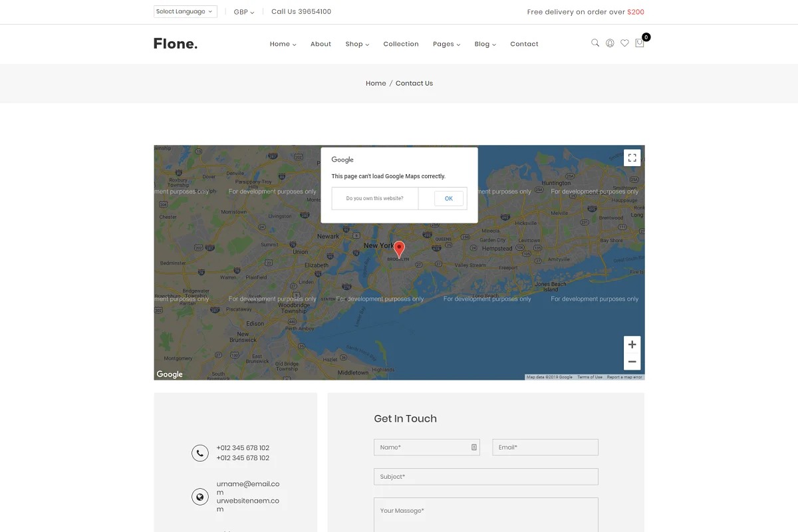Zoom out on the map
The height and width of the screenshot is (532, 798).
coord(632,362)
